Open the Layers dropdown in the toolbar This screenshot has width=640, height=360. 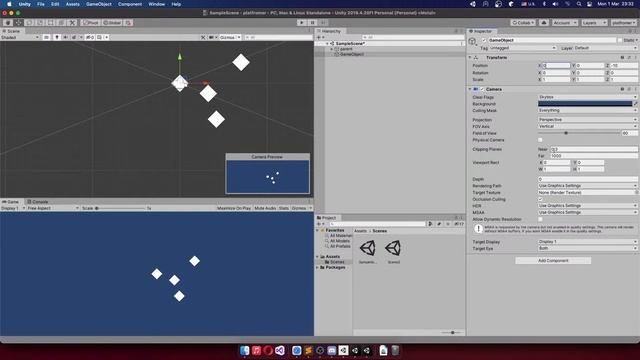(594, 22)
